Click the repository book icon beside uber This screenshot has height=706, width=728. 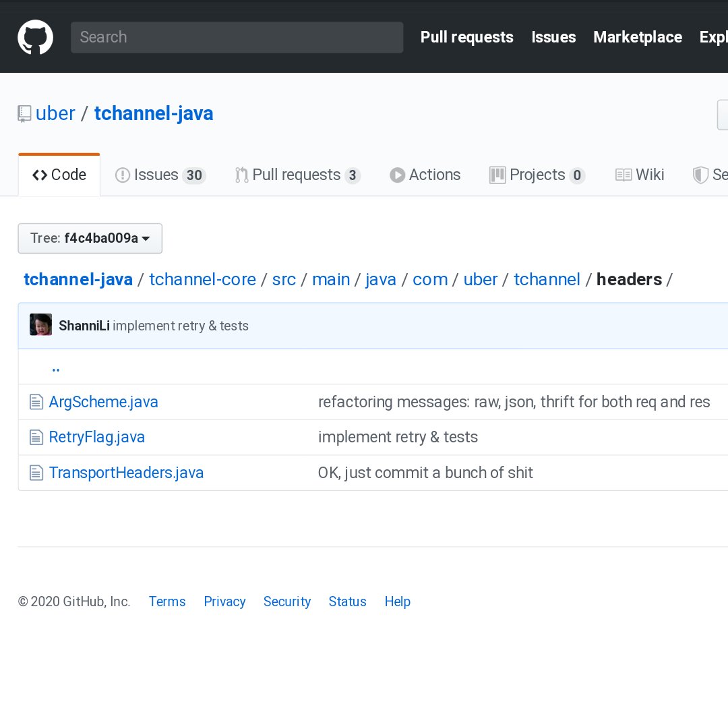coord(24,114)
